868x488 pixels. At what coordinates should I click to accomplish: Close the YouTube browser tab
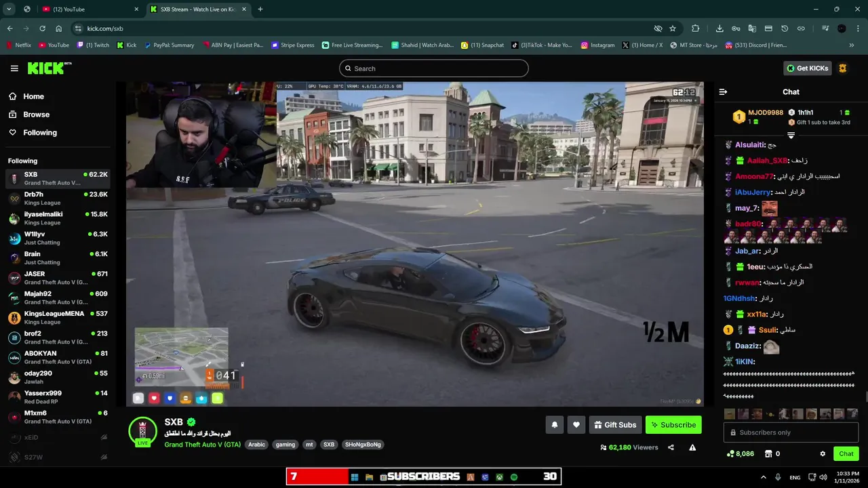[x=136, y=9]
